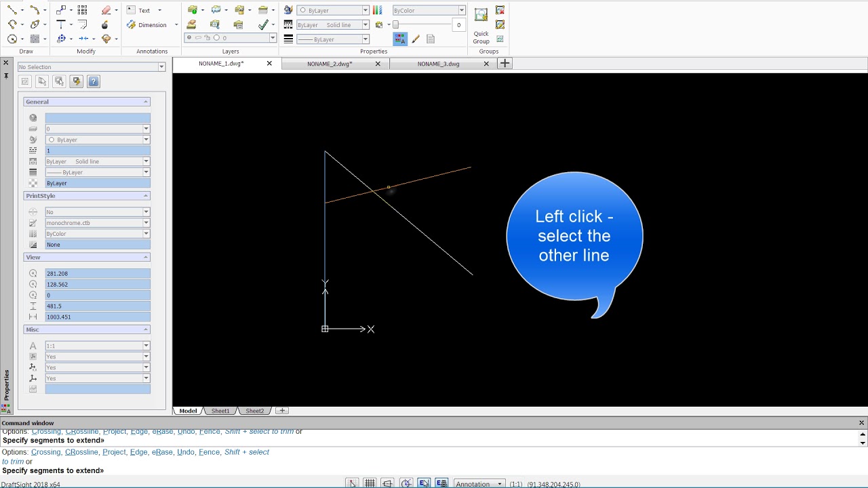Click the transparency value field showing 0
The image size is (868, 488).
(458, 24)
